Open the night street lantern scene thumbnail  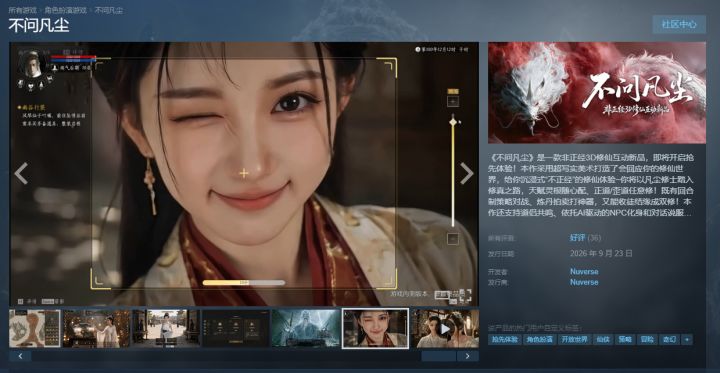tap(97, 328)
